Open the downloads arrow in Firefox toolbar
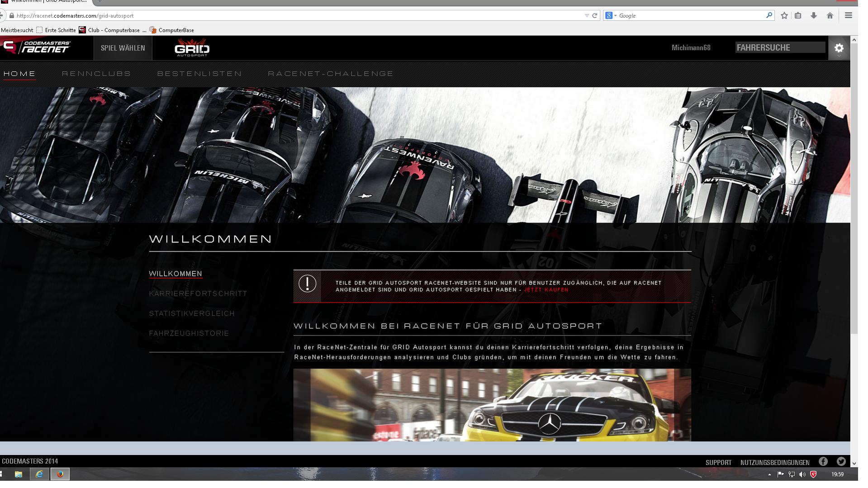 point(814,15)
